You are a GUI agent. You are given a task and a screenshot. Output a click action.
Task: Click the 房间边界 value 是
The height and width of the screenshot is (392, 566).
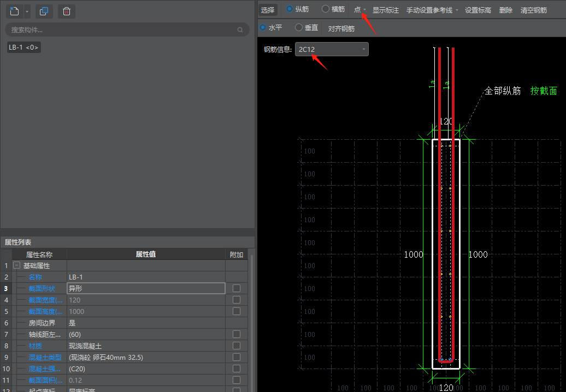[146, 323]
